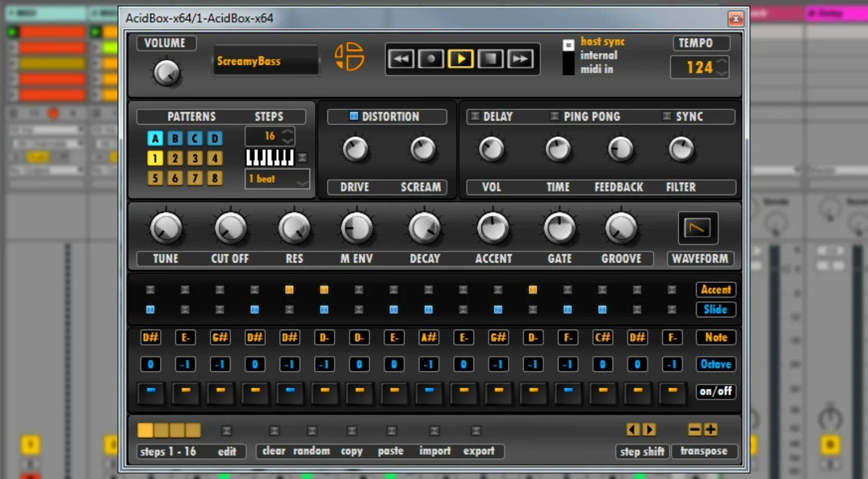Choose pattern number 8
This screenshot has width=868, height=479.
click(214, 179)
